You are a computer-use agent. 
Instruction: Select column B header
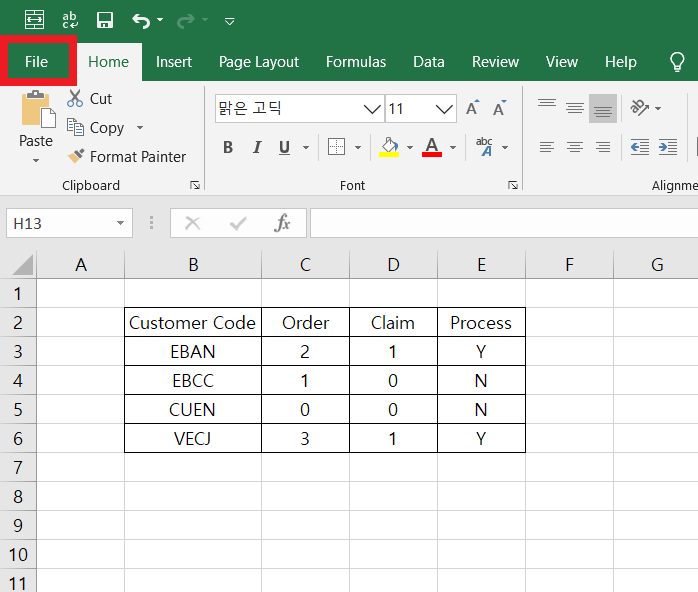(x=193, y=265)
